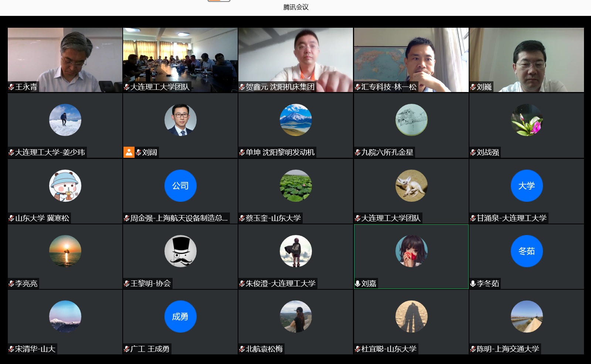Click the lotus leaves avatar of 蔡玉奎
The image size is (591, 364).
(296, 186)
